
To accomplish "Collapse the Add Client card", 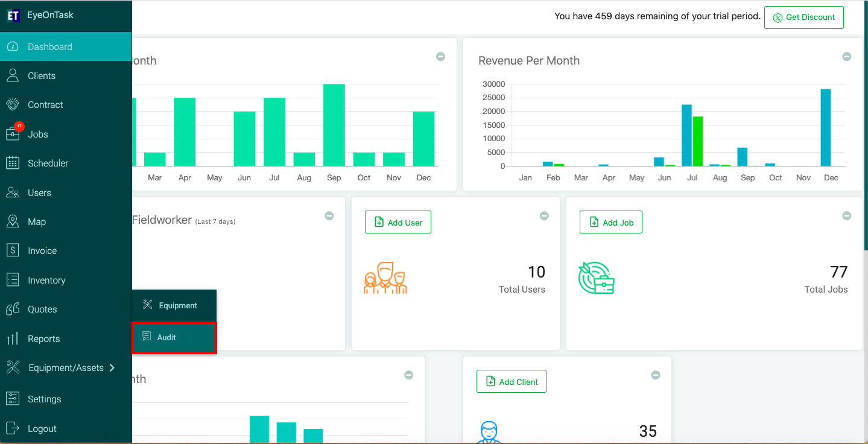I will coord(656,375).
